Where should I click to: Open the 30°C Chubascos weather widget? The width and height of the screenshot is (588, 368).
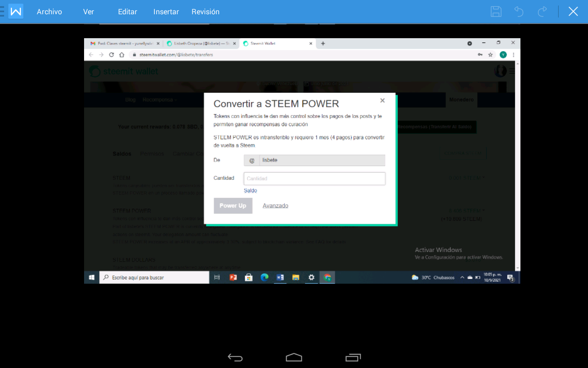point(433,277)
